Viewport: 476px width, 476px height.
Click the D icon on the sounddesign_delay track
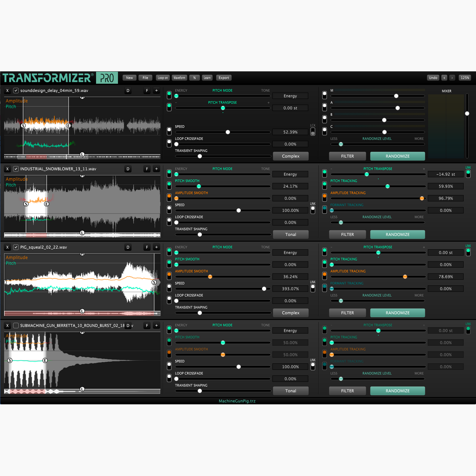(x=128, y=91)
